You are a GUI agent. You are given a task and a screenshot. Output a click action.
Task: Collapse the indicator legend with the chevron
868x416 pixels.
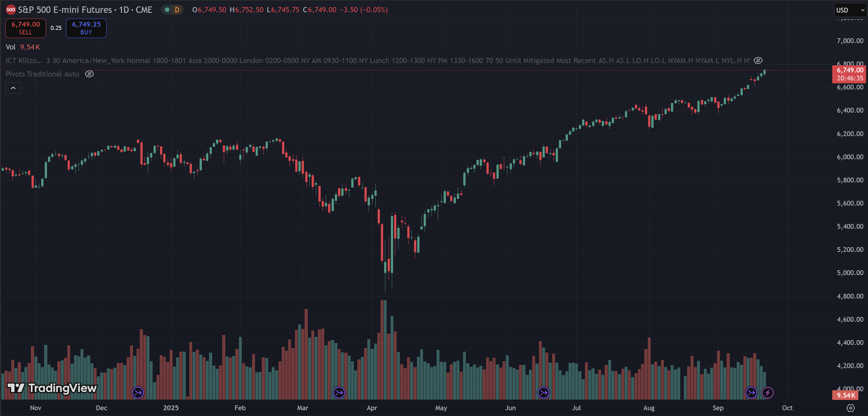coord(14,88)
